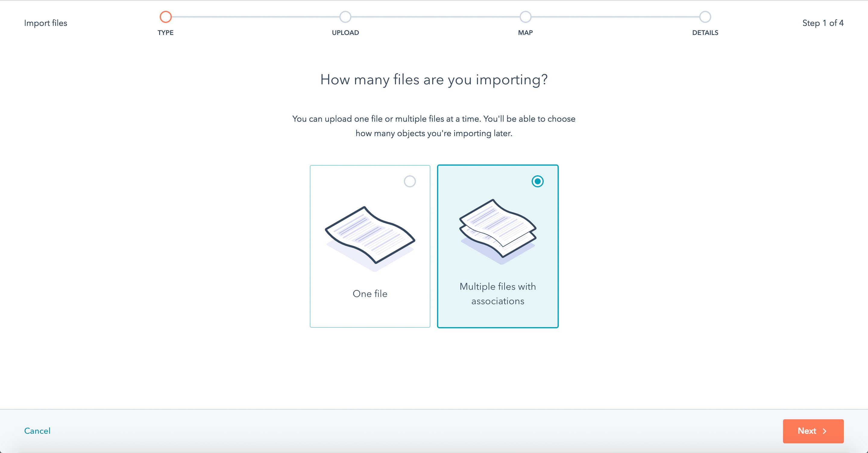Click the chevron arrow inside the Next button

coord(824,431)
